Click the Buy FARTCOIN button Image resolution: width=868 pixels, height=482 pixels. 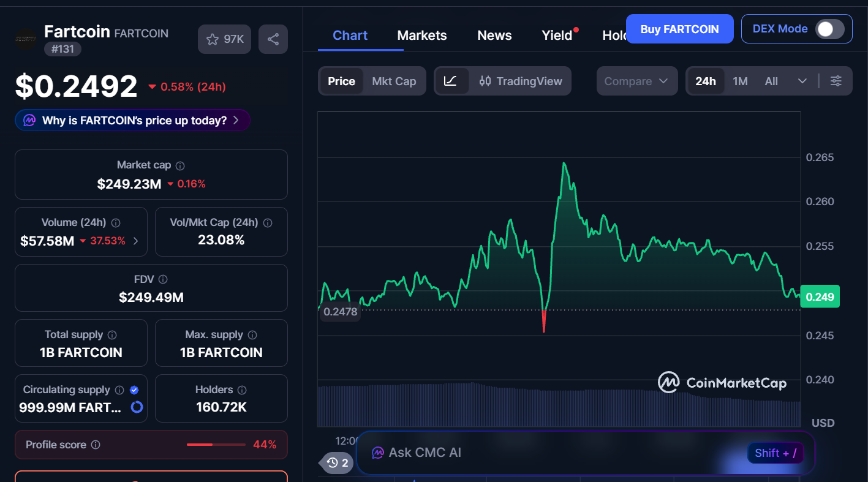coord(679,28)
